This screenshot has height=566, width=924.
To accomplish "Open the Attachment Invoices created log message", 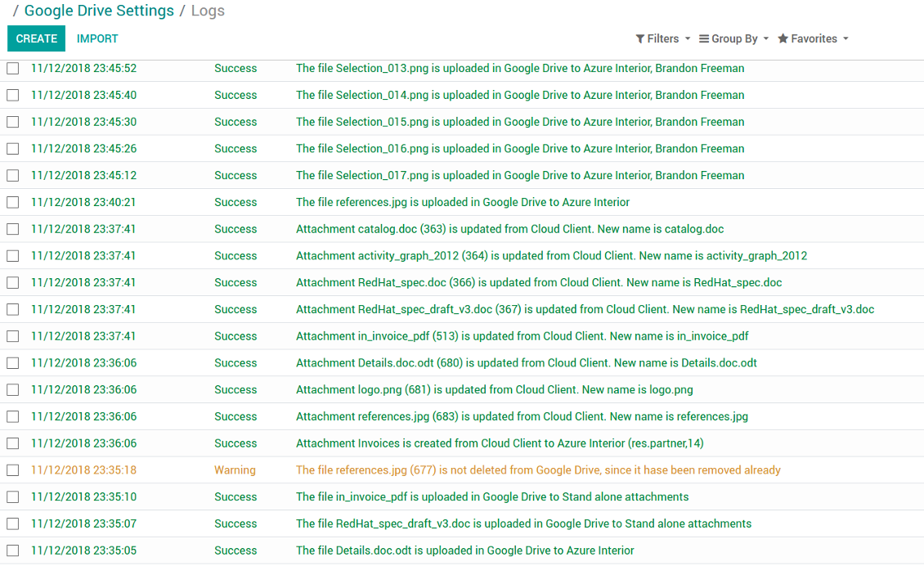I will [x=500, y=443].
